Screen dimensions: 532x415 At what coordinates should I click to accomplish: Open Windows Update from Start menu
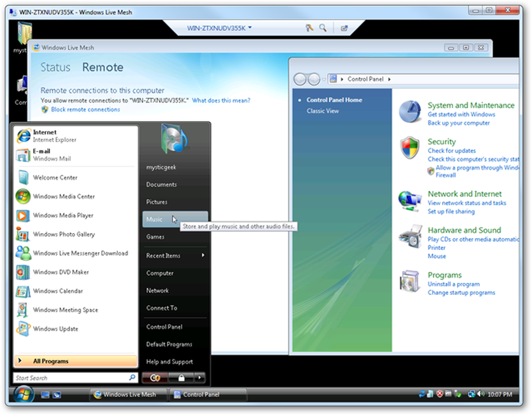pyautogui.click(x=76, y=329)
